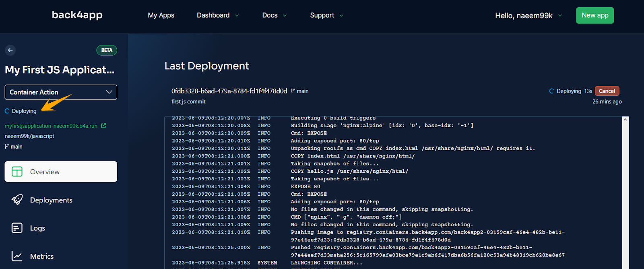Click the 'Unpacking rootfs as cmd COPY' log line

point(413,149)
